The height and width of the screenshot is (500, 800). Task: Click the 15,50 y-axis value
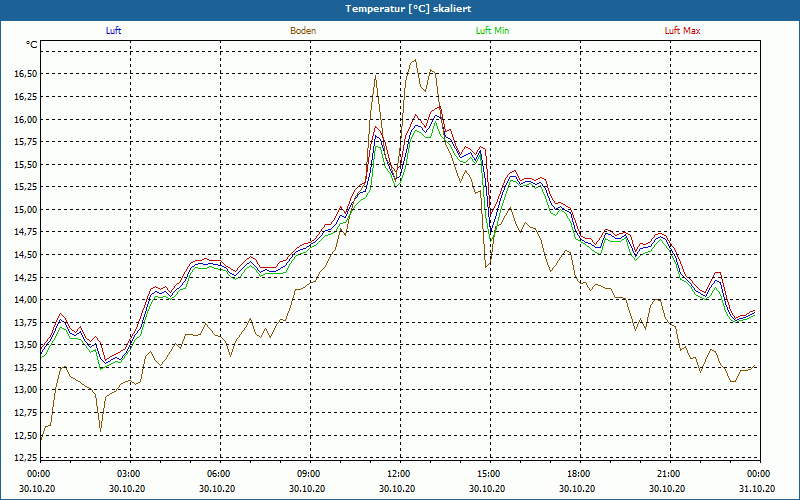(26, 164)
